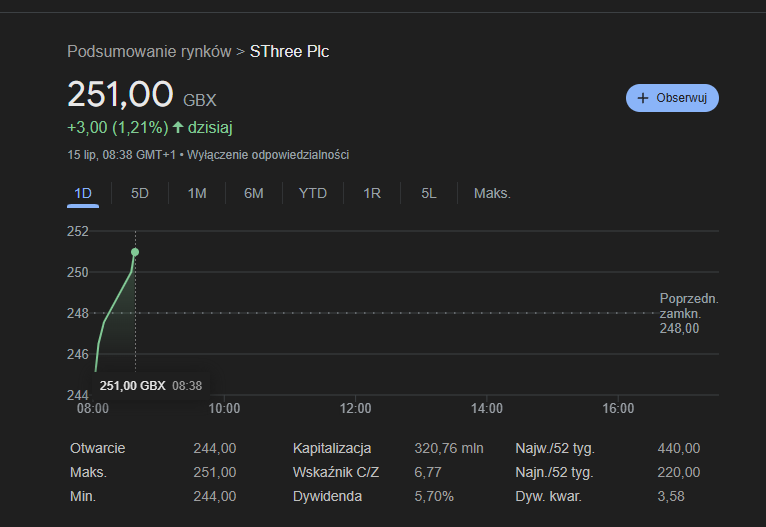Switch to the 1M chart tab
The height and width of the screenshot is (527, 766).
[197, 193]
